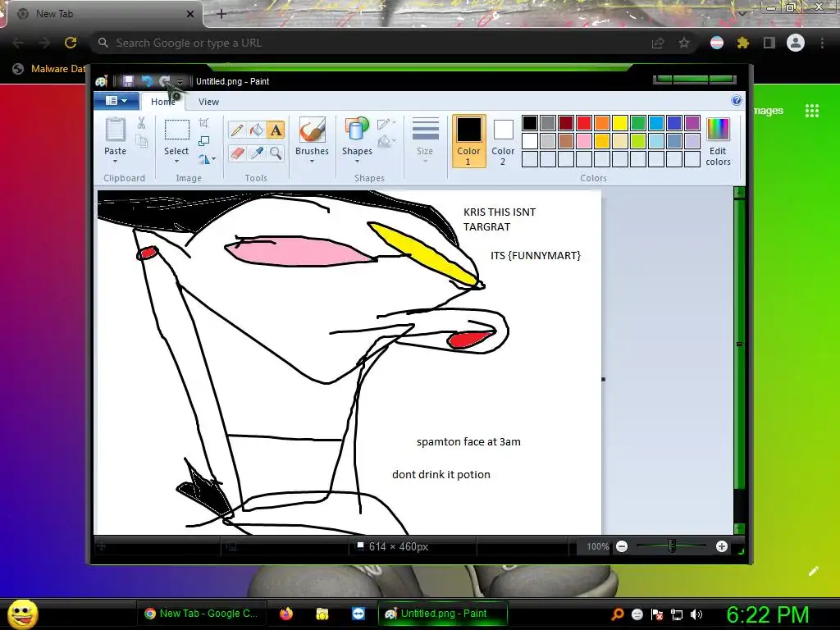The height and width of the screenshot is (630, 840).
Task: Expand the Shapes dropdown arrow
Action: [x=357, y=162]
